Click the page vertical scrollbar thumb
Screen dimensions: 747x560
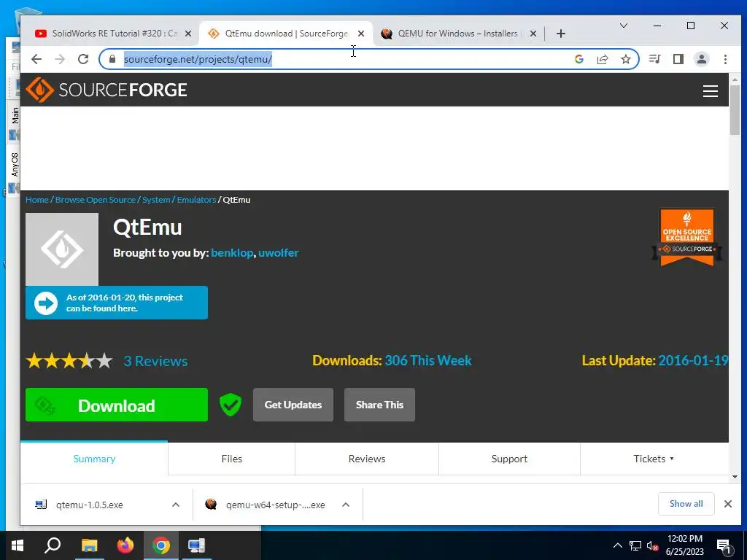(x=735, y=111)
